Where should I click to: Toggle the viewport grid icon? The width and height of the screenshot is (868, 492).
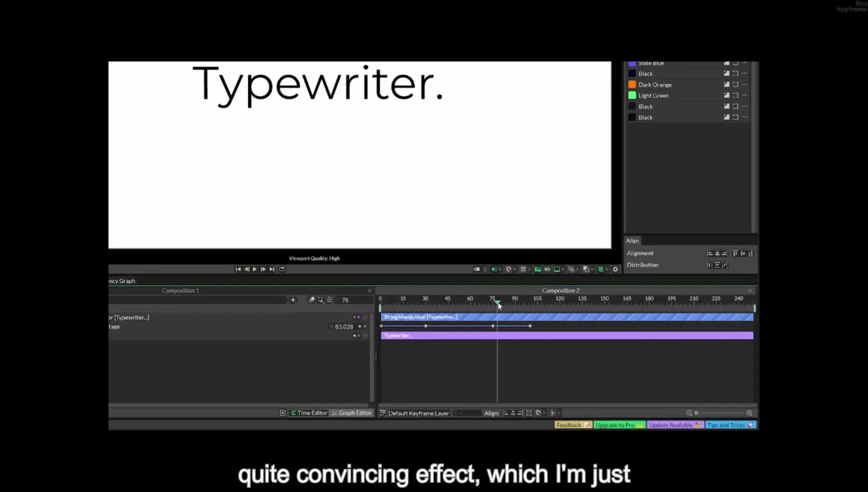[523, 269]
